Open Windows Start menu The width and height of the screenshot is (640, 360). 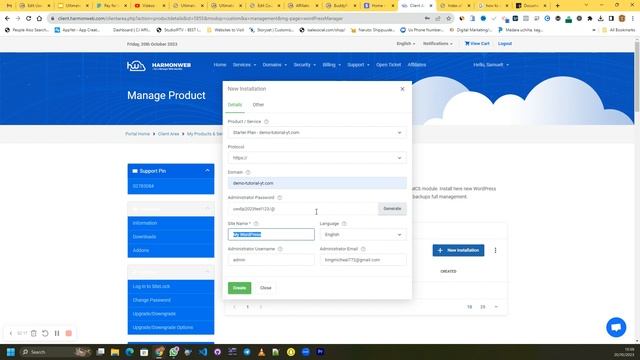pyautogui.click(x=11, y=352)
